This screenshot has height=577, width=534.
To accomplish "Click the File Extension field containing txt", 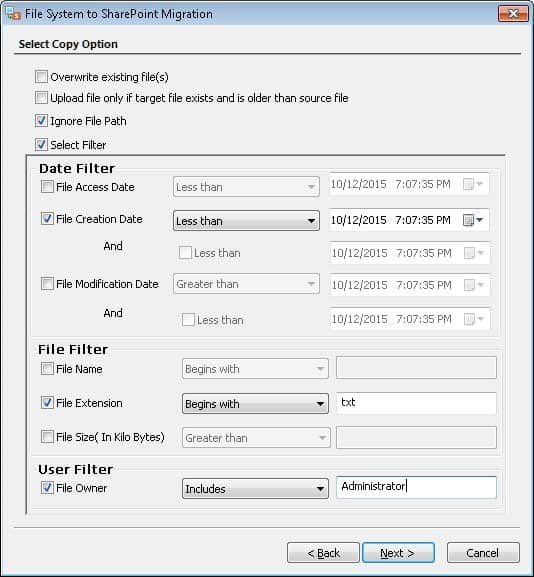I will (416, 403).
